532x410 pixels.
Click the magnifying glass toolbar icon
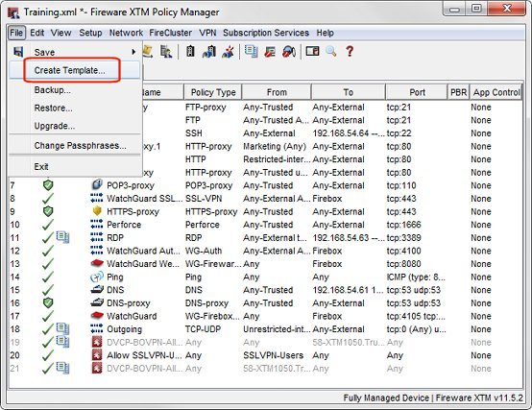(x=330, y=51)
